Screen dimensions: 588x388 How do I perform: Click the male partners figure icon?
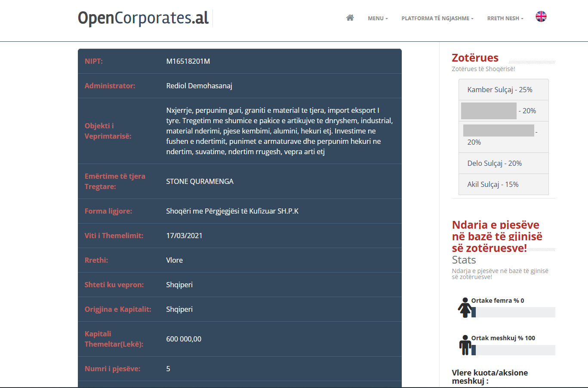[x=465, y=345]
